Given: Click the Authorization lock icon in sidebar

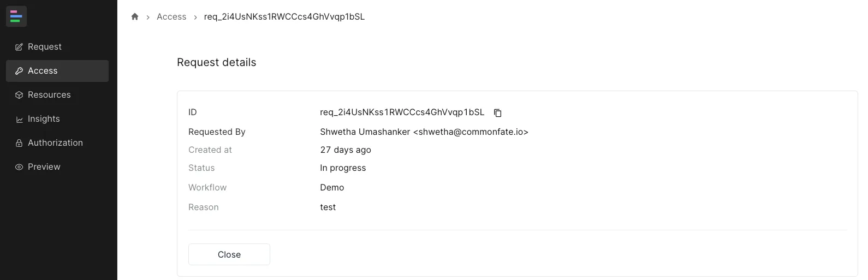Looking at the screenshot, I should click(19, 143).
